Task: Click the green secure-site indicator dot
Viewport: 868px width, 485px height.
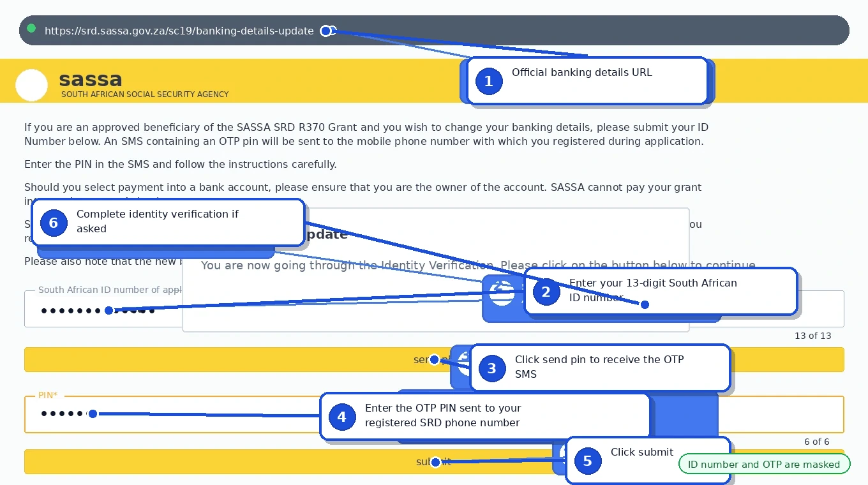Action: click(31, 29)
